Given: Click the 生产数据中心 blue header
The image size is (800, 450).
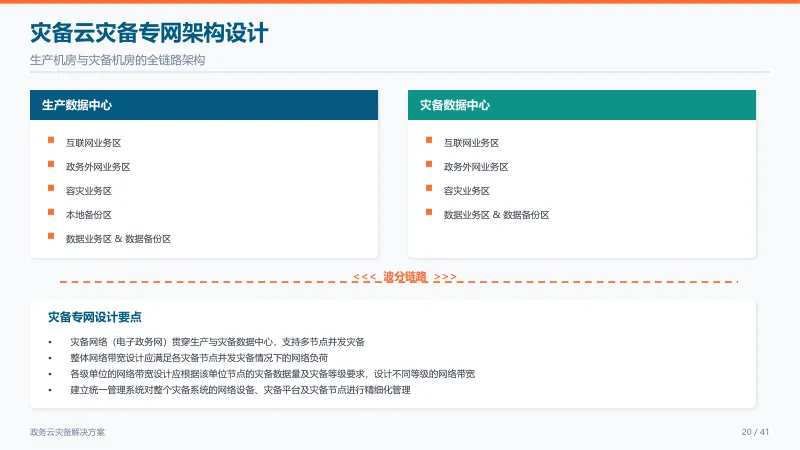Looking at the screenshot, I should [204, 105].
